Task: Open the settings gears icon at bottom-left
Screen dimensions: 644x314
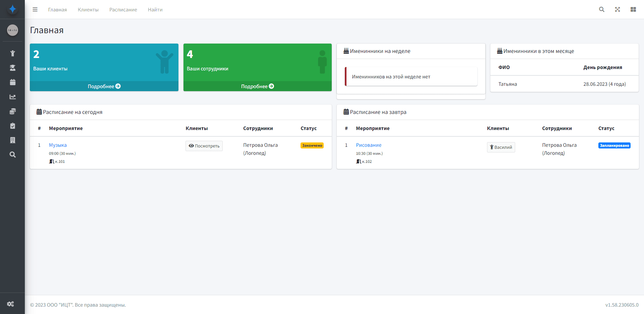Action: click(x=10, y=304)
